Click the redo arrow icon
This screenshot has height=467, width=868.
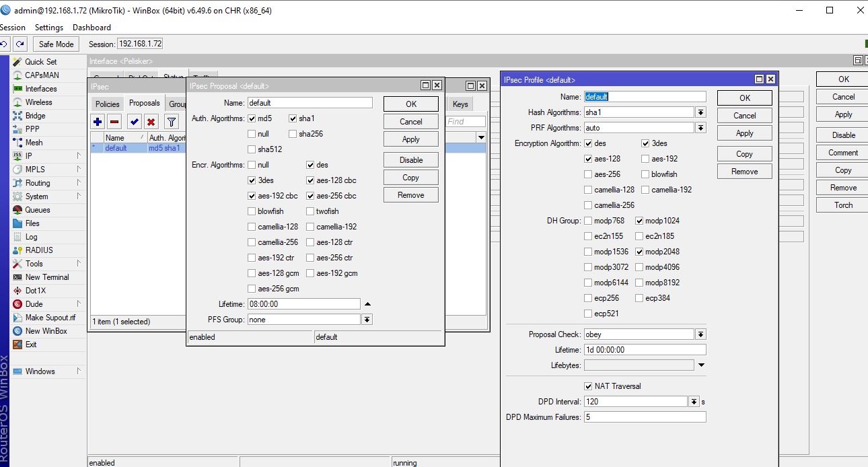[21, 44]
